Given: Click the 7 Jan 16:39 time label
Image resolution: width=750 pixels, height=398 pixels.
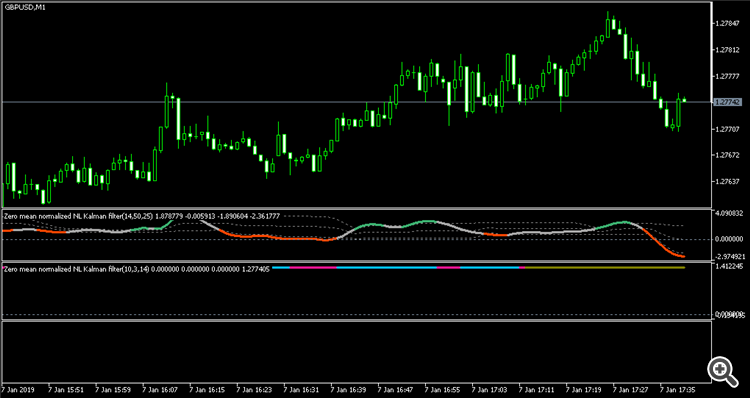Looking at the screenshot, I should [x=347, y=390].
